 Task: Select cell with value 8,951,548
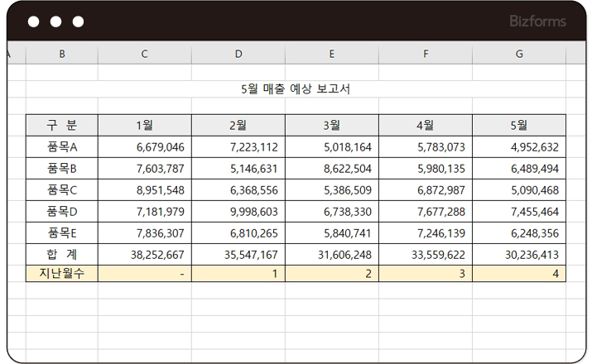pyautogui.click(x=145, y=189)
